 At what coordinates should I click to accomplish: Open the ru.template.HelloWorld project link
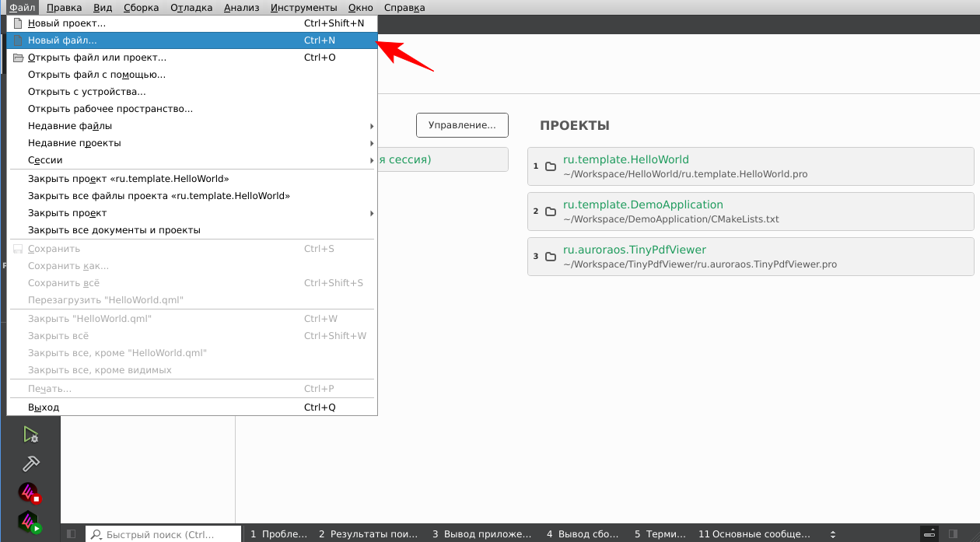pos(625,159)
